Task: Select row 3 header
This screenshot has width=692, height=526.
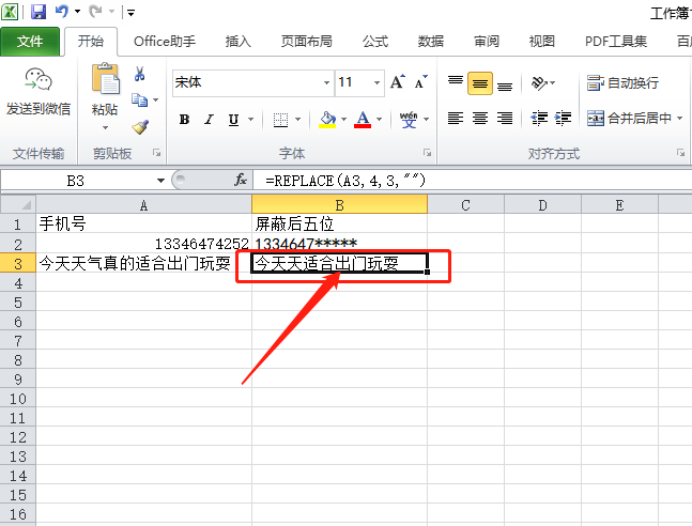Action: (18, 263)
